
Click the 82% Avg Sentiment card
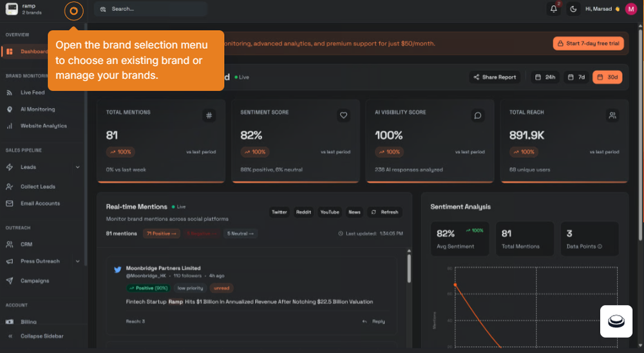click(460, 239)
